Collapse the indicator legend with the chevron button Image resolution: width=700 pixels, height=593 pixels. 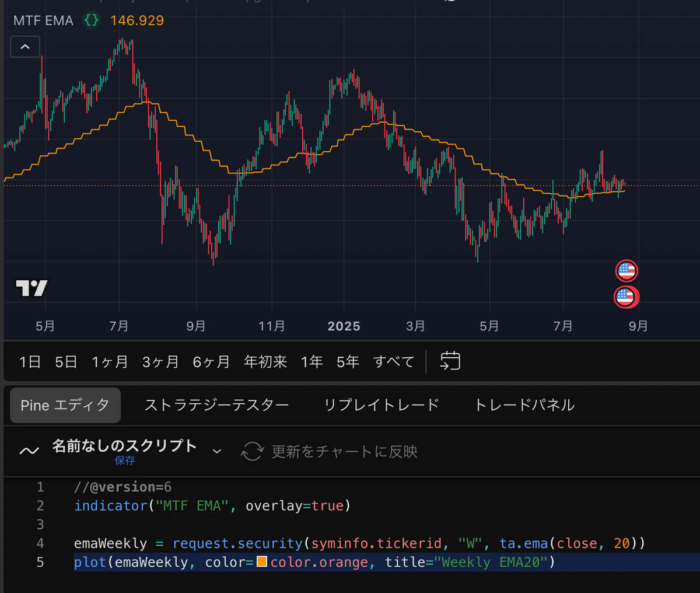(x=25, y=46)
